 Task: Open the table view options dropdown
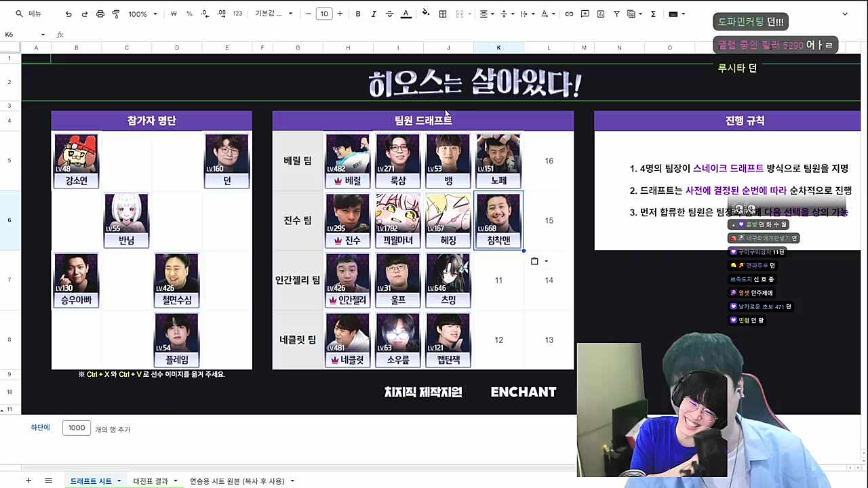click(635, 14)
